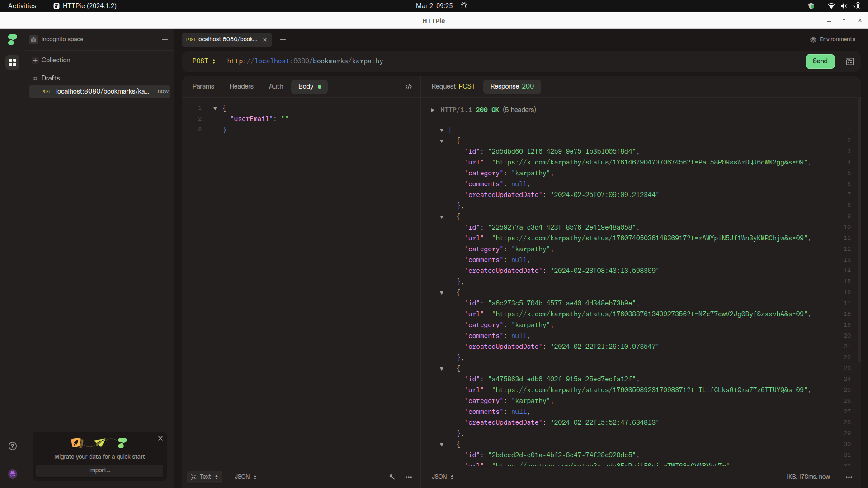Click the prettify wrench icon below body editor

pos(392,477)
